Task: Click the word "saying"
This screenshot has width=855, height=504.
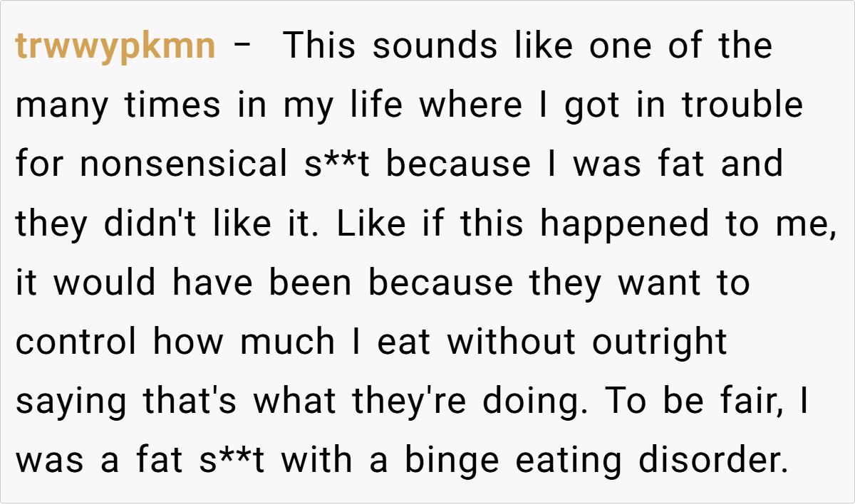Action: pos(70,401)
